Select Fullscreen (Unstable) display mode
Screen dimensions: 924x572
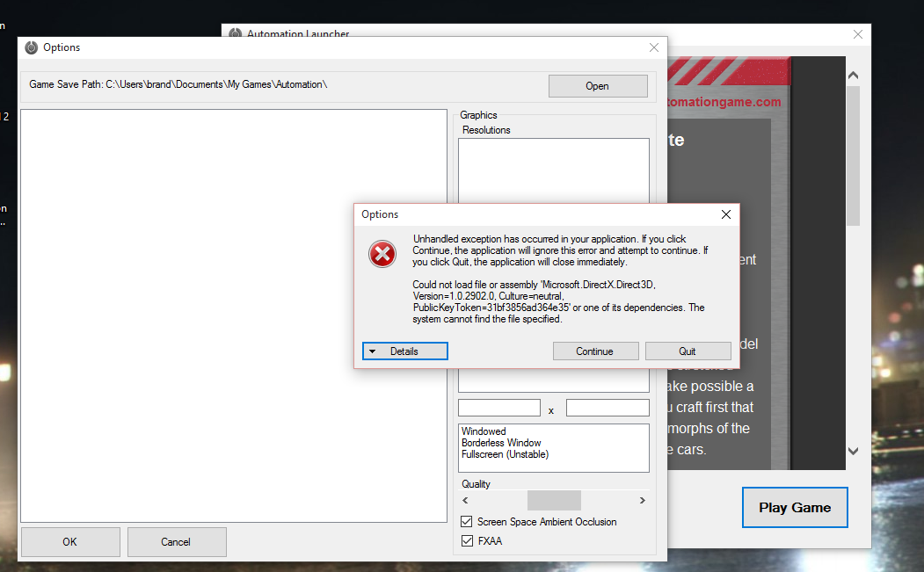pos(505,454)
